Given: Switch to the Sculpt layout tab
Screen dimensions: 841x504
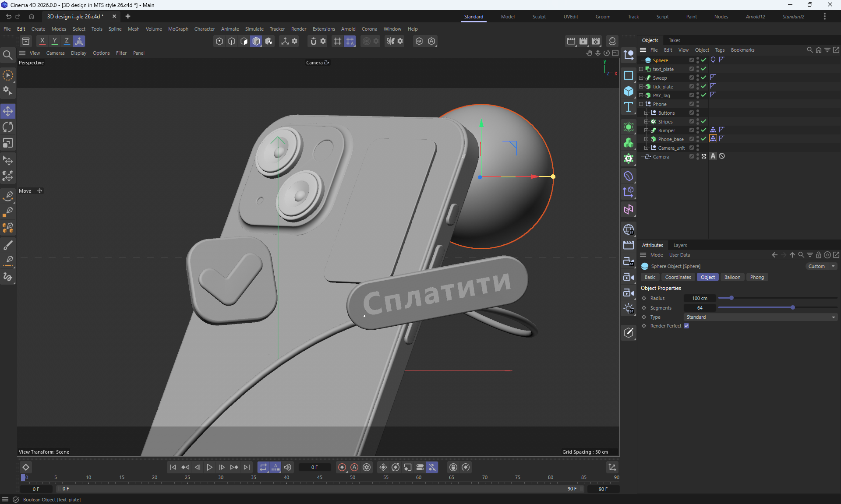Looking at the screenshot, I should click(x=539, y=17).
